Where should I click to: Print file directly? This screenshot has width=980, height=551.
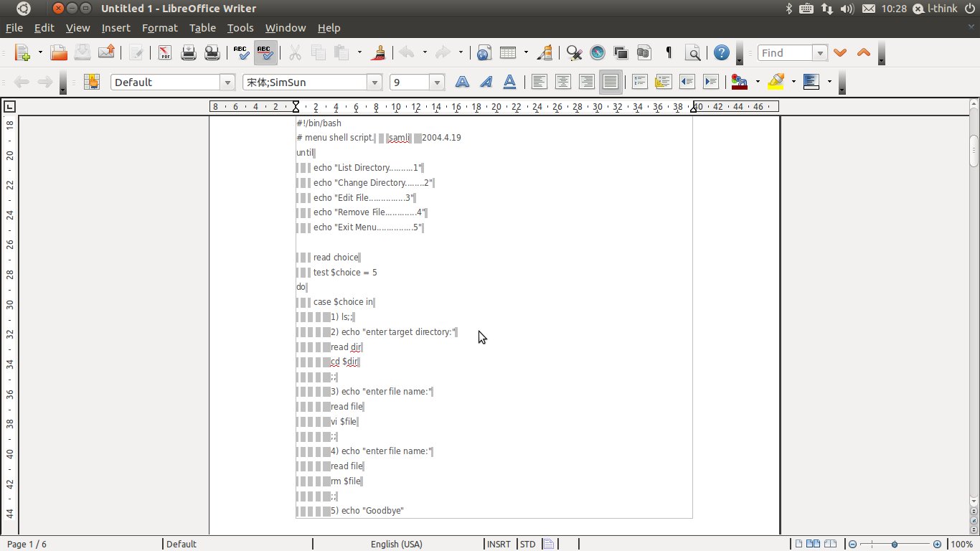189,52
